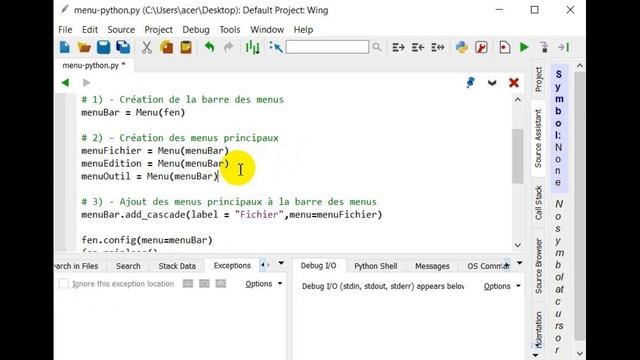Expand the right bottom panel tab menu arrow
This screenshot has width=640, height=360.
click(519, 263)
